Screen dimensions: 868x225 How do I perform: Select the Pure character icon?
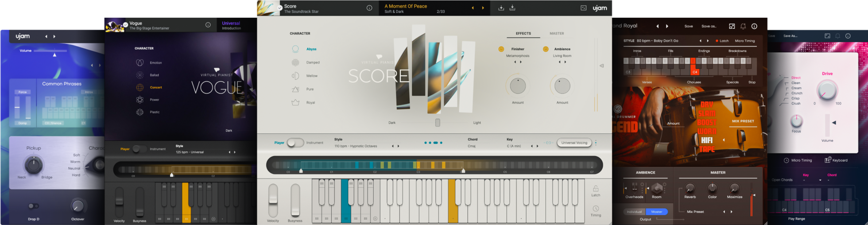pyautogui.click(x=295, y=89)
